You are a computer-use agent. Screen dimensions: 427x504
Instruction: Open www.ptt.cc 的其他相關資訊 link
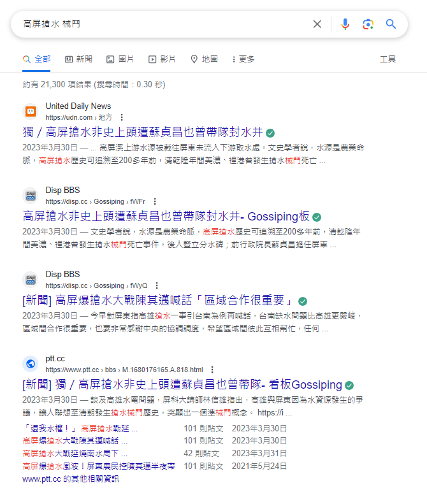point(71,479)
